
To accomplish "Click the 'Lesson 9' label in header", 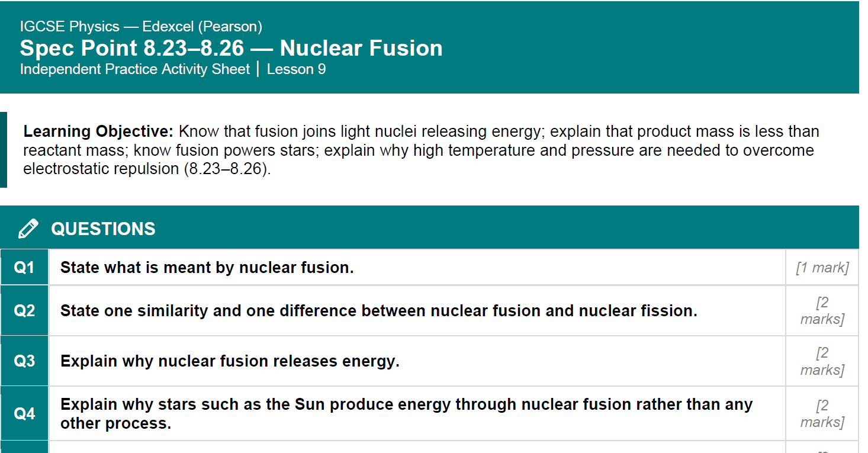I will [296, 69].
